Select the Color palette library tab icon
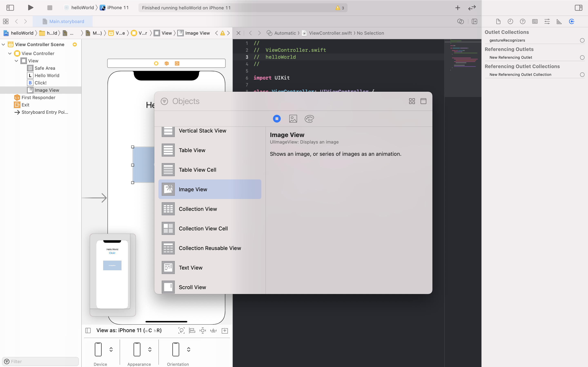 309,119
